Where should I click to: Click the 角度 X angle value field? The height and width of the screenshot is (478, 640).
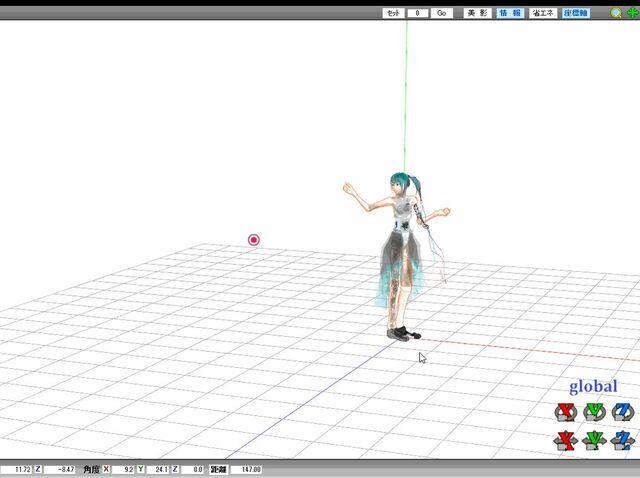tap(123, 469)
